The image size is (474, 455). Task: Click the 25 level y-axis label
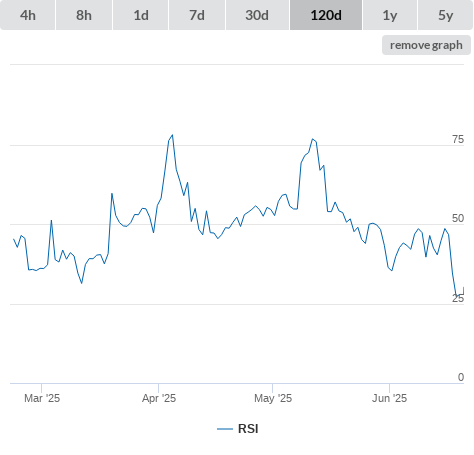coord(458,298)
